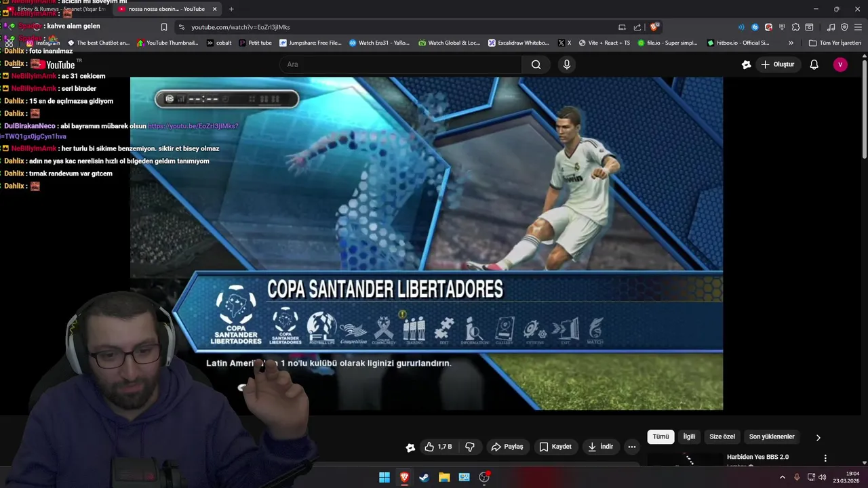Open the Instagram bookmark
Image resolution: width=868 pixels, height=488 pixels.
click(43, 43)
